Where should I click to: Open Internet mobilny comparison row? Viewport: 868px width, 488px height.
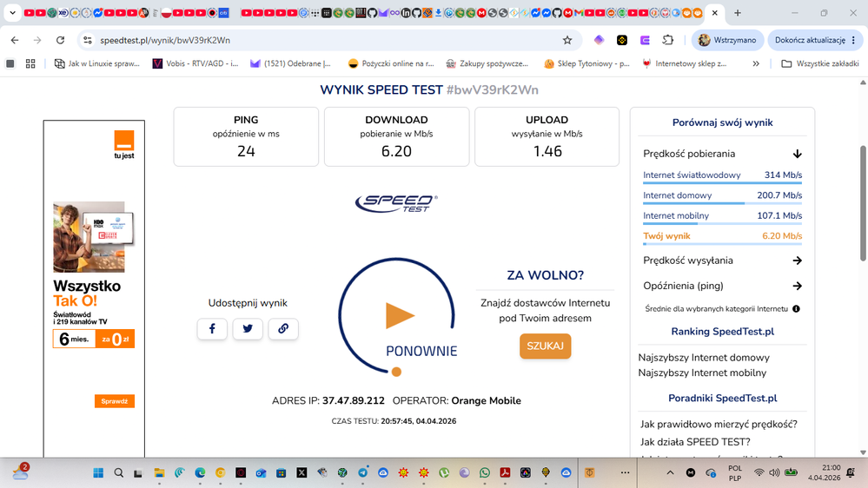pyautogui.click(x=722, y=216)
